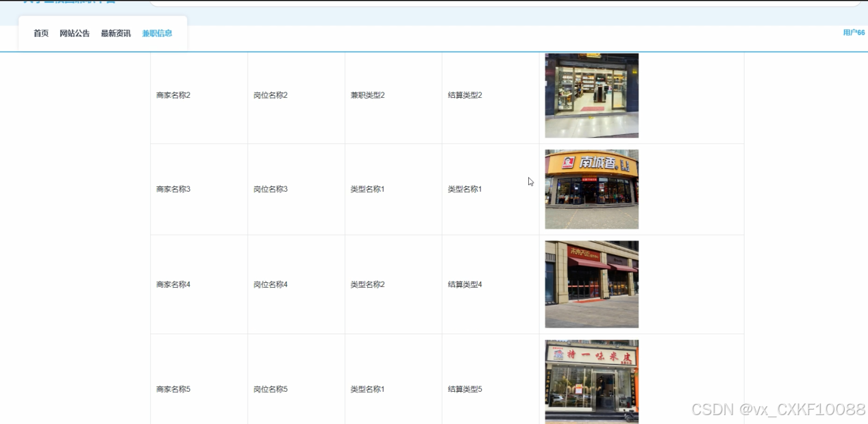Screen dimensions: 868x424
Task: Click the 商家名称4 cell
Action: (x=173, y=284)
